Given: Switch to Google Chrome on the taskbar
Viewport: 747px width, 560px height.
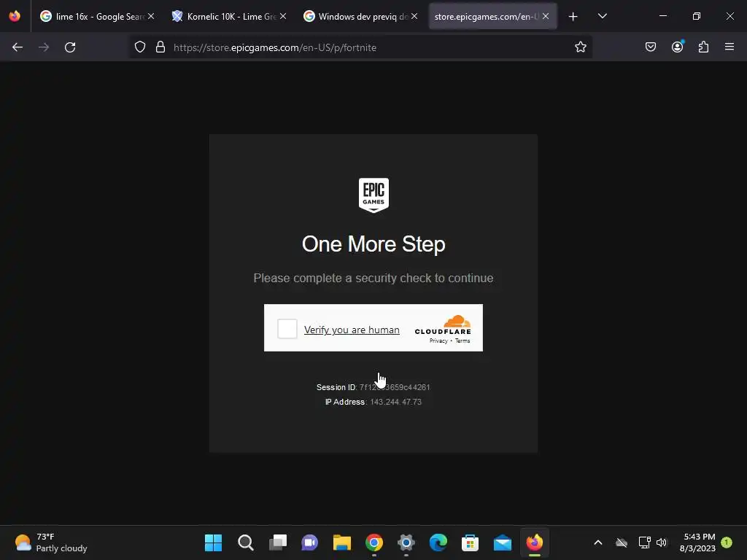Looking at the screenshot, I should (374, 542).
